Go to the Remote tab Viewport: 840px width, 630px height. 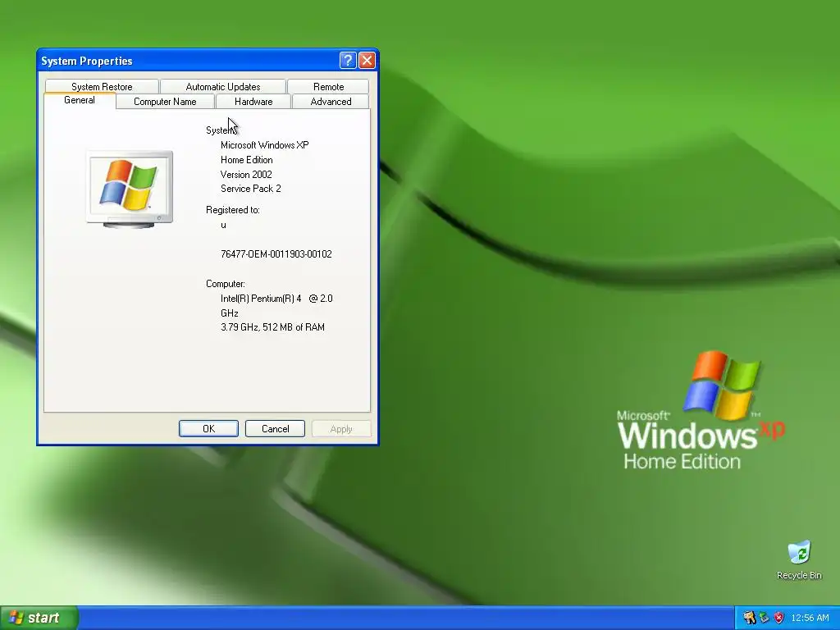pyautogui.click(x=328, y=87)
